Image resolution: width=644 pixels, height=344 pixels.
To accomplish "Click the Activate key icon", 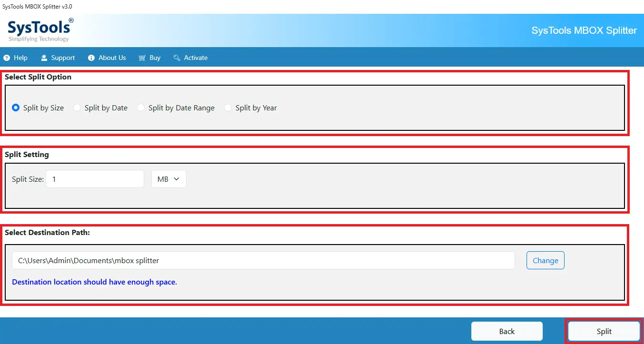I will (177, 58).
